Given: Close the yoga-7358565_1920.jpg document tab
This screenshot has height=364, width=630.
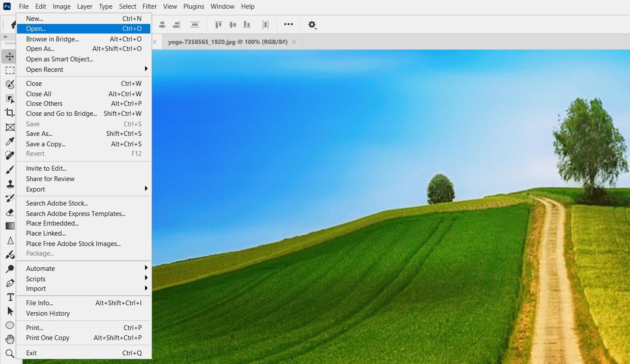Looking at the screenshot, I should coord(294,42).
